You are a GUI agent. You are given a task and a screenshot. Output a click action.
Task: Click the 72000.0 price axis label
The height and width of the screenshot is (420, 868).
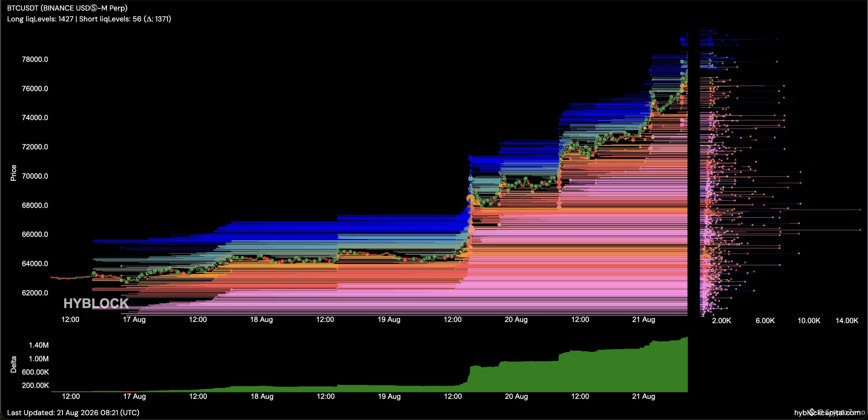(x=35, y=147)
